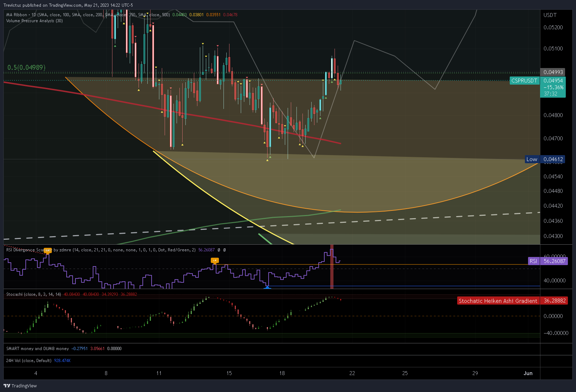Click the gray 0.04993 price axis label
The image size is (576, 392).
click(x=553, y=72)
